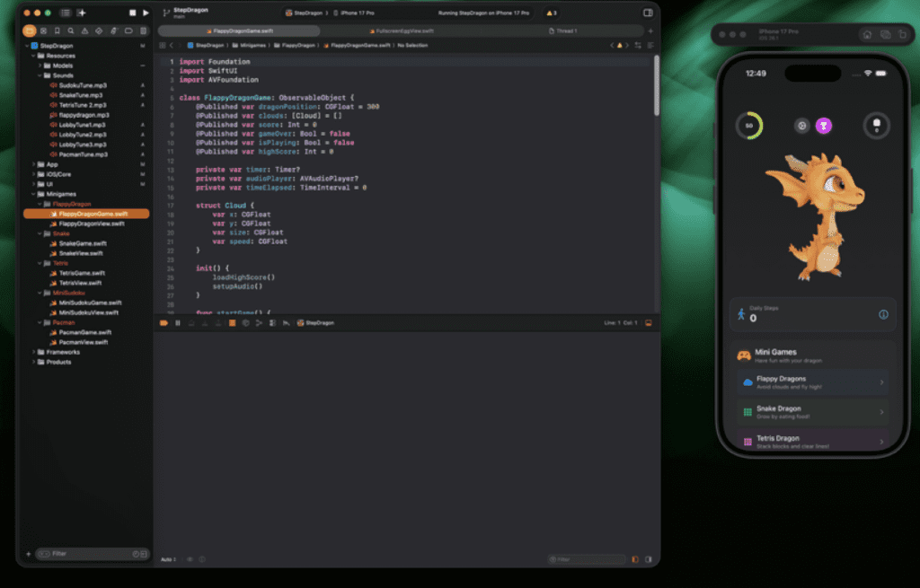The height and width of the screenshot is (588, 920).
Task: Click the Simulator rotate device icon
Action: point(902,34)
